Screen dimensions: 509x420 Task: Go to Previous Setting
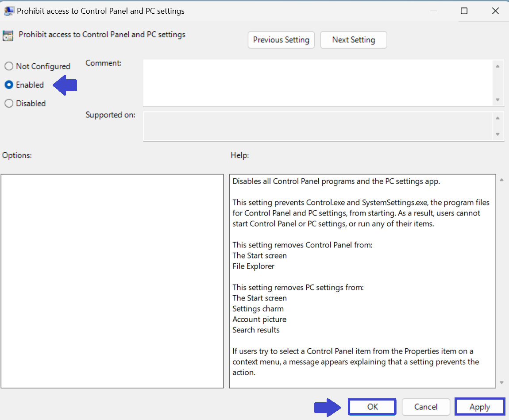281,40
